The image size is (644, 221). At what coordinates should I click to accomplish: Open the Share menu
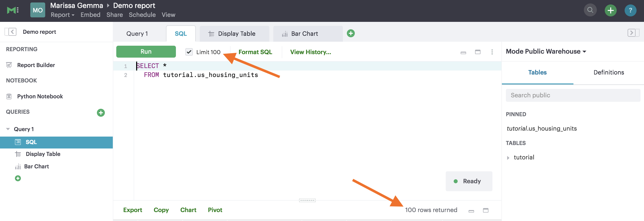[115, 15]
